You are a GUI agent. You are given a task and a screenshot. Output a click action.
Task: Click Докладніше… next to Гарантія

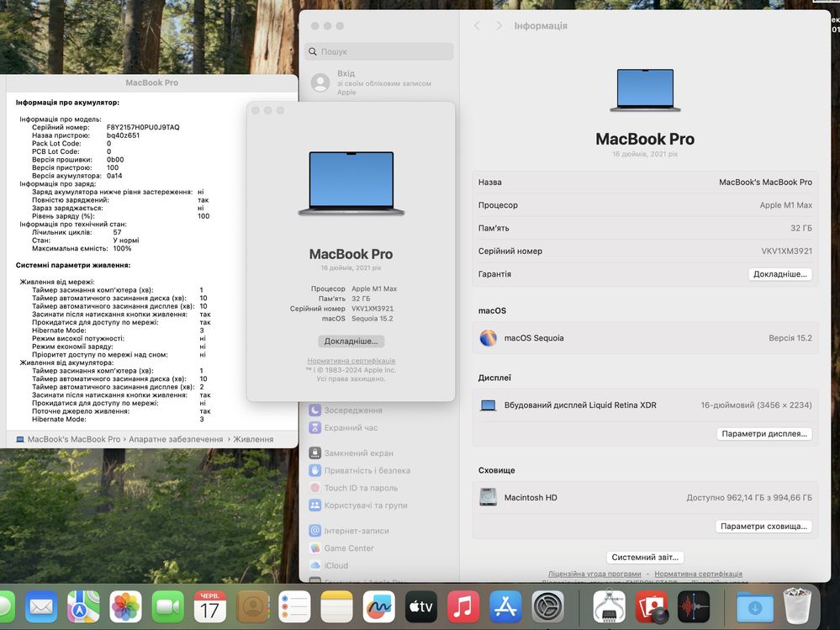point(780,273)
